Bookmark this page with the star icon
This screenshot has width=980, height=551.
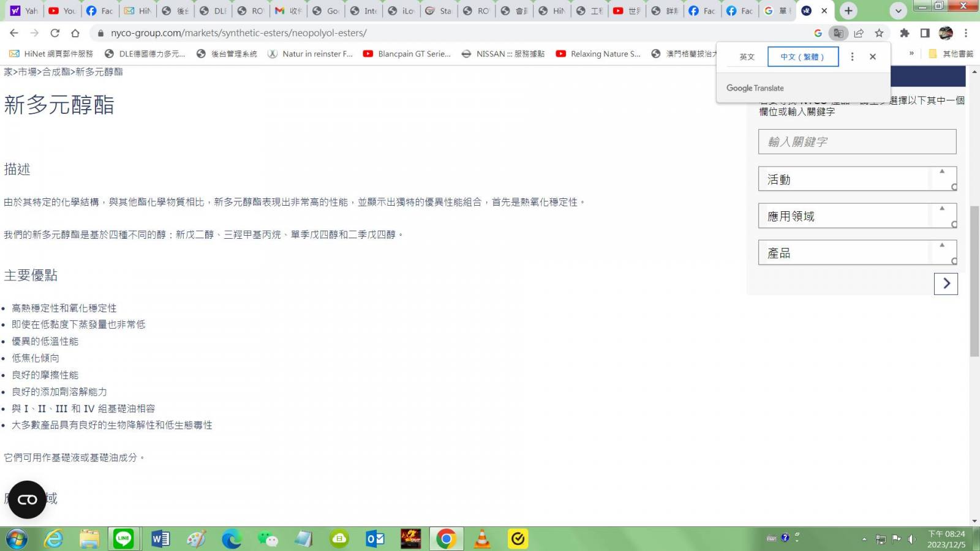[x=879, y=33]
